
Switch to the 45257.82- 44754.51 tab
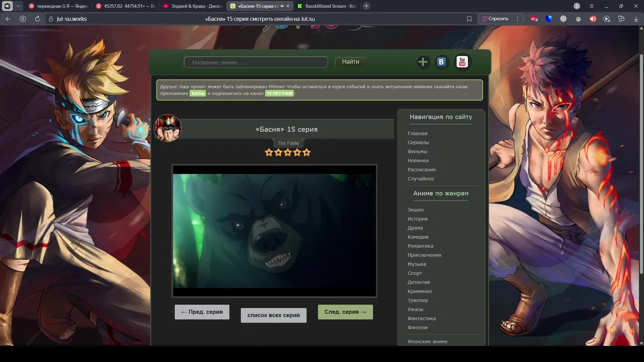126,6
